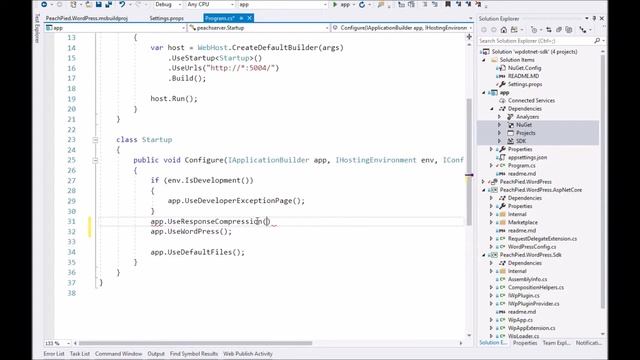
Task: Select Connected Services under app
Action: (x=531, y=100)
